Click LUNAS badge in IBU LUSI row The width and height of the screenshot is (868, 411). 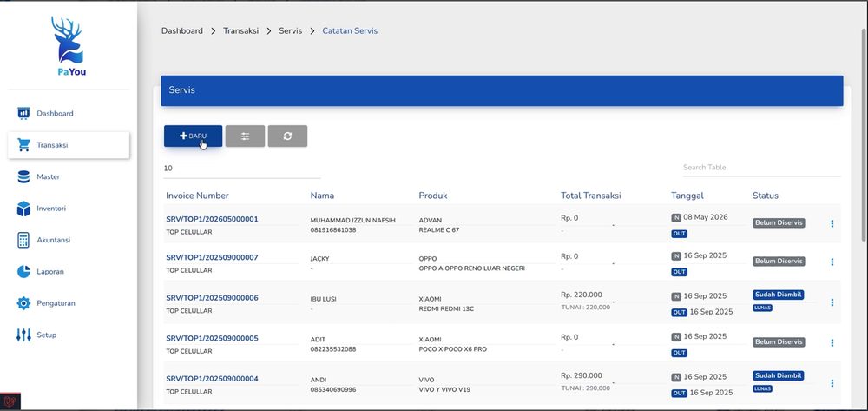click(x=762, y=308)
